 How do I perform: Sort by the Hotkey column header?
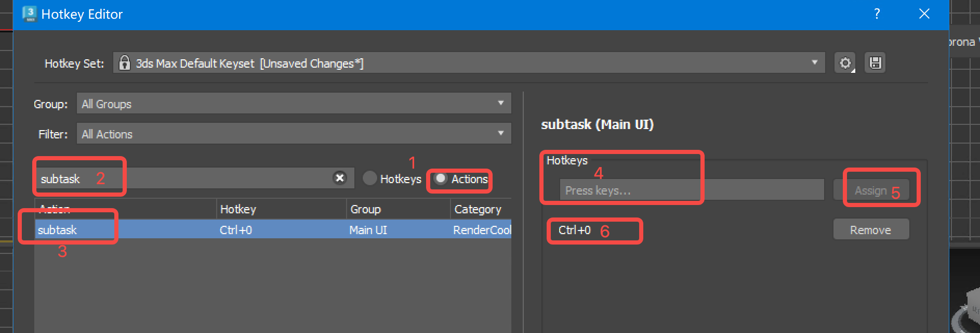coord(281,209)
